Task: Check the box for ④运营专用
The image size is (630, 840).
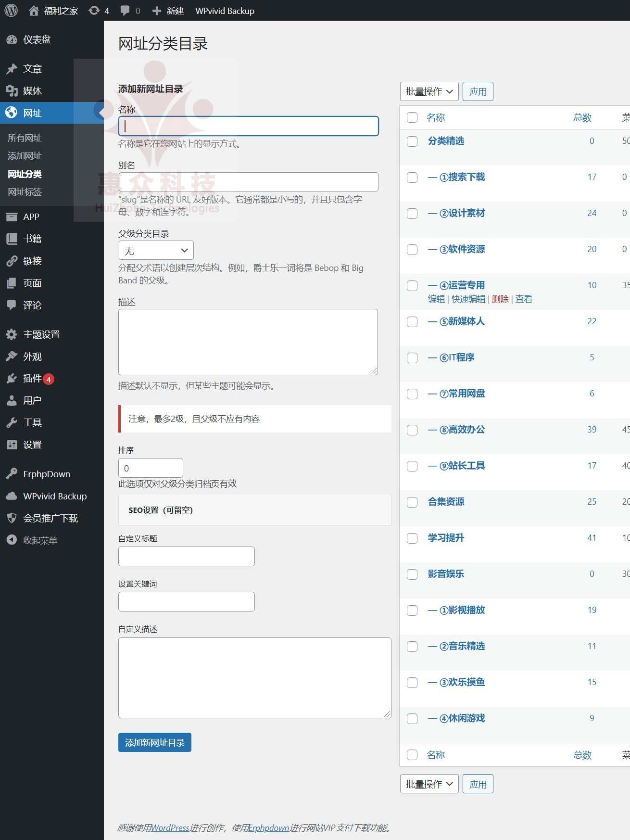Action: click(412, 286)
